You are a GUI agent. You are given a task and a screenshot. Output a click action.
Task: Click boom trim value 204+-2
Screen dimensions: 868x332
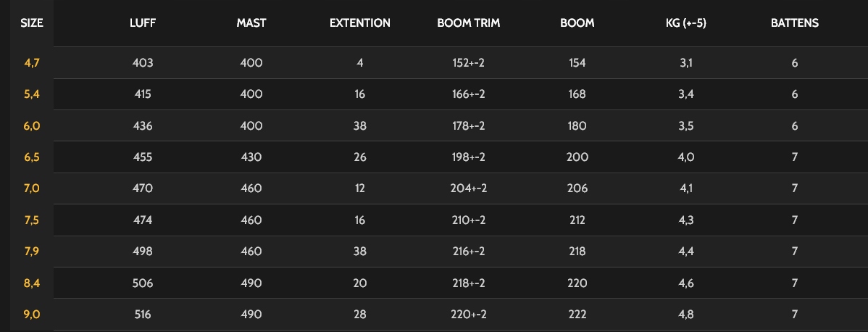[x=468, y=188]
